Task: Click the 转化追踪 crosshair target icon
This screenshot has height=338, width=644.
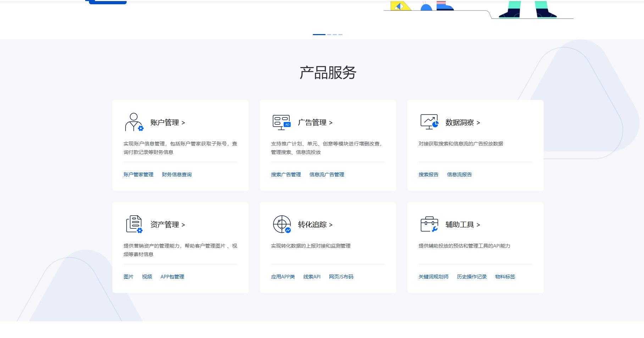Action: tap(282, 224)
